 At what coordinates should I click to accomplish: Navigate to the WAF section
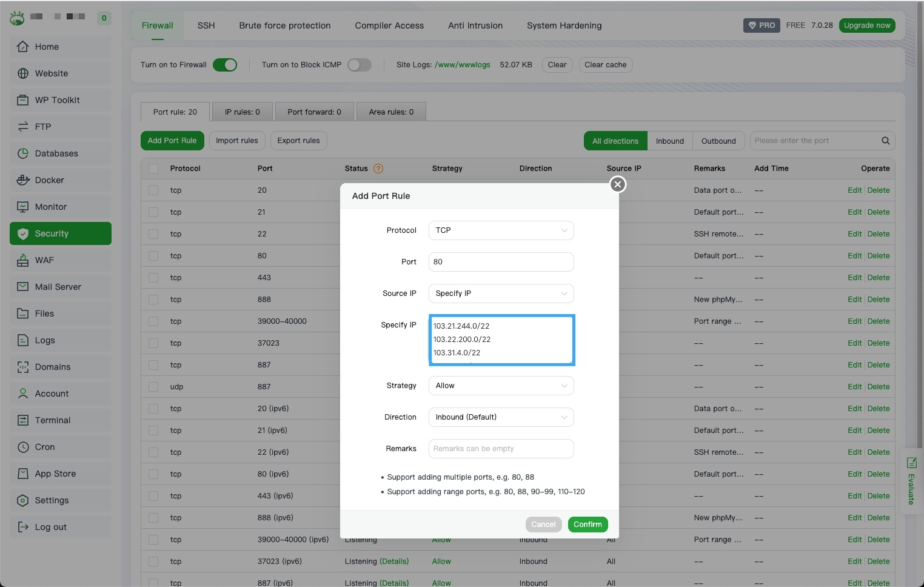click(45, 260)
